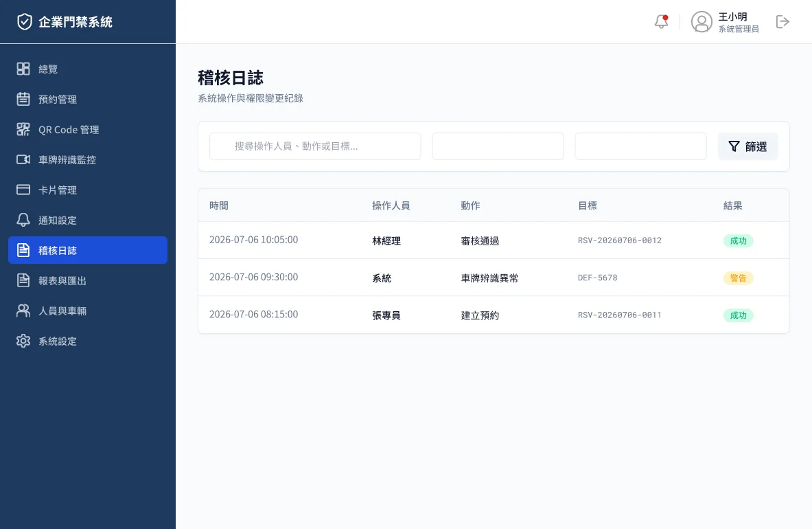Click the 時間 column header

point(219,205)
